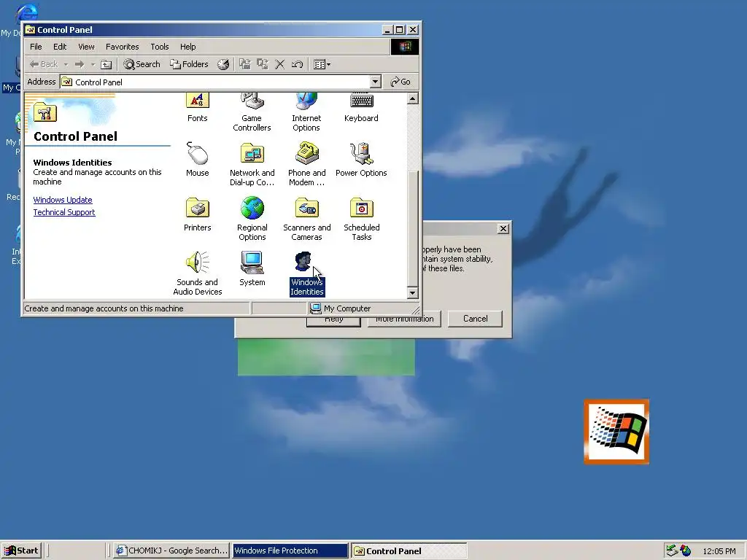Open the Regional Options icon
This screenshot has height=560, width=747.
click(x=252, y=219)
